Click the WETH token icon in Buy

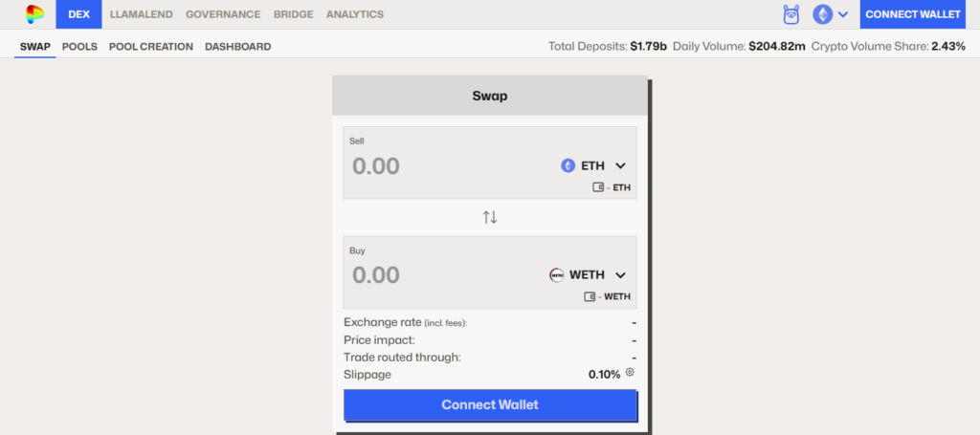click(557, 274)
